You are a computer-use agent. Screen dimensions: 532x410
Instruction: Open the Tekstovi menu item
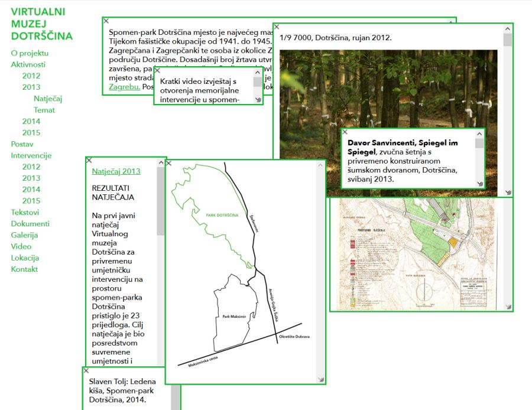click(25, 212)
